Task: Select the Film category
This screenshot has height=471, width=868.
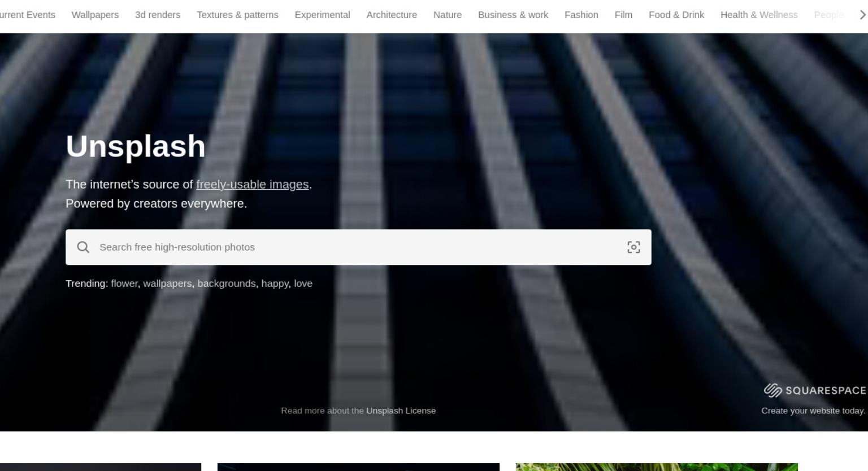Action: click(623, 15)
